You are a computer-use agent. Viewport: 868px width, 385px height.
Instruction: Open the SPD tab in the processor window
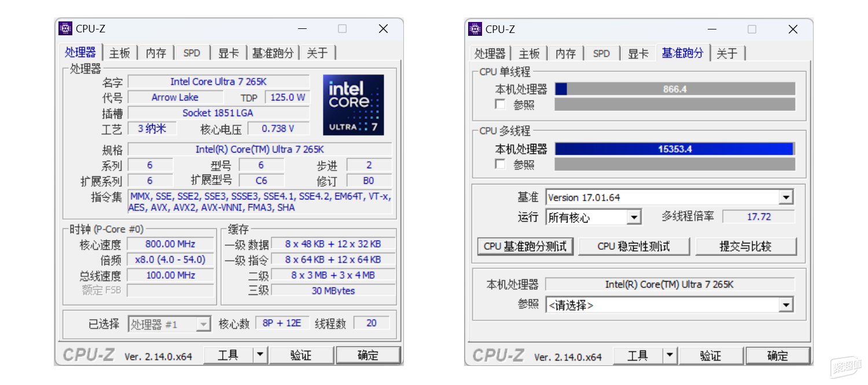pyautogui.click(x=192, y=53)
